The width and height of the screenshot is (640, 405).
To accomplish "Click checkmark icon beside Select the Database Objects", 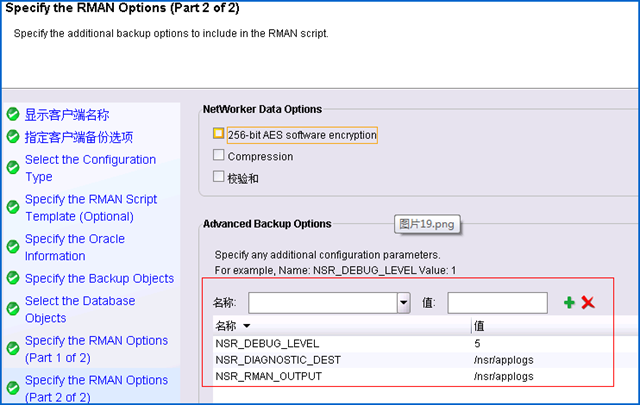I will (x=13, y=309).
